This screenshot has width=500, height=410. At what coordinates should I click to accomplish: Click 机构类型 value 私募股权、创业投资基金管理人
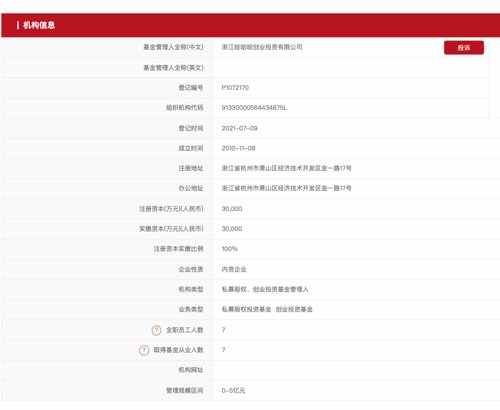point(265,289)
